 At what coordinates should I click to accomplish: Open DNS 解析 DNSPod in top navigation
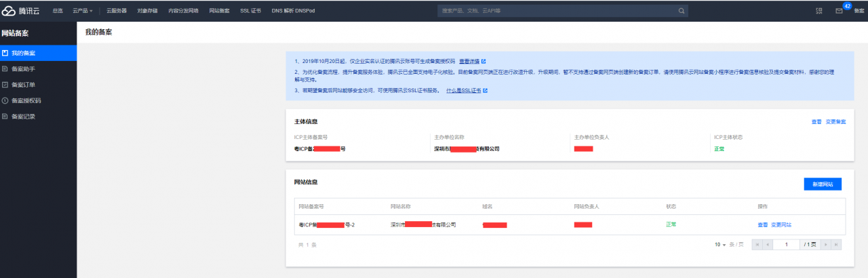(293, 11)
